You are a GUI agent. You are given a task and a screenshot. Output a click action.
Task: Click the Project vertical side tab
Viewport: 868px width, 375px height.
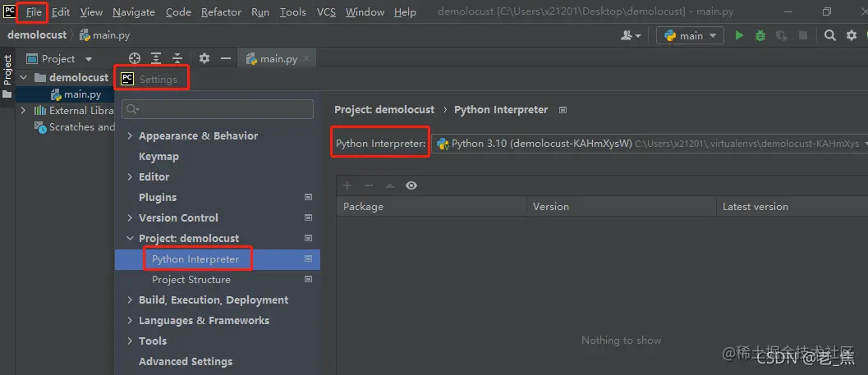pos(7,70)
